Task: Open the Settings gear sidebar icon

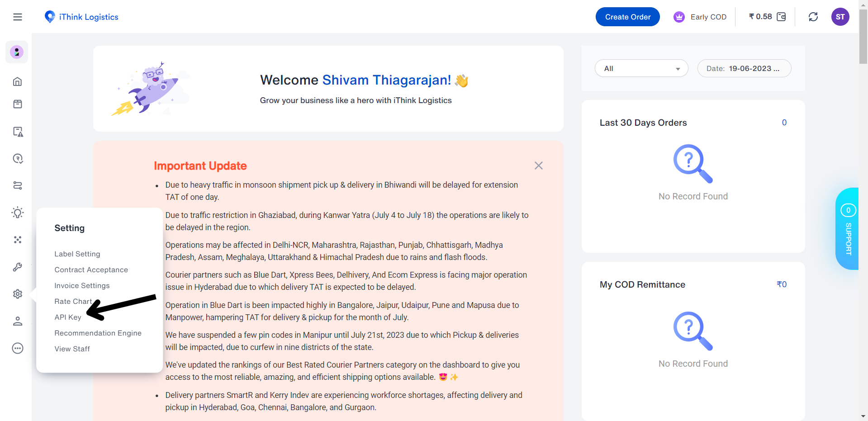Action: pos(18,294)
